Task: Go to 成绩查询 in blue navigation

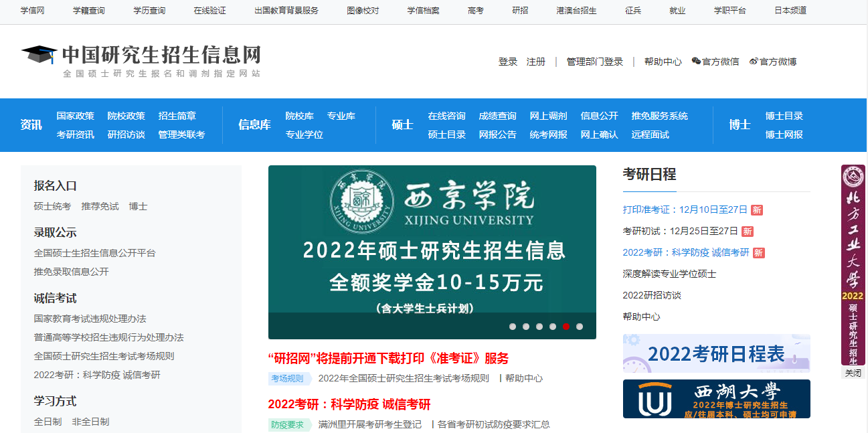Action: coord(498,116)
